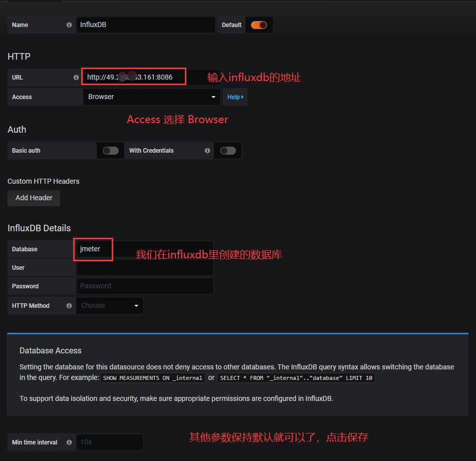Image resolution: width=476 pixels, height=461 pixels.
Task: Click the info icon beside Name
Action: [x=69, y=25]
